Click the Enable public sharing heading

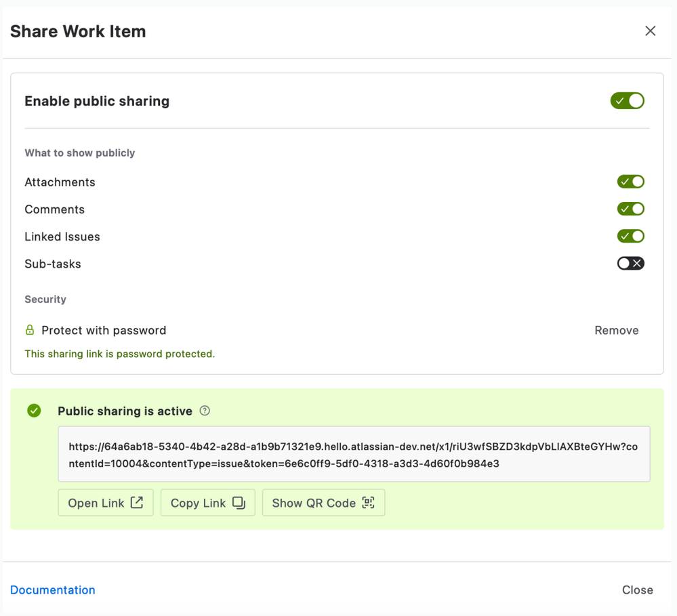click(97, 101)
